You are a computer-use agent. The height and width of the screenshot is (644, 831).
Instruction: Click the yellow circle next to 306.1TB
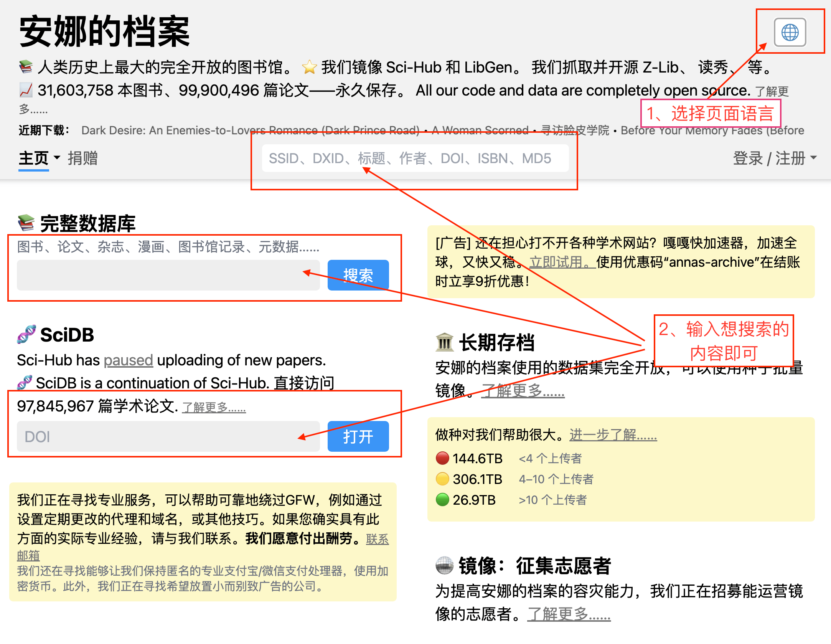pyautogui.click(x=442, y=479)
